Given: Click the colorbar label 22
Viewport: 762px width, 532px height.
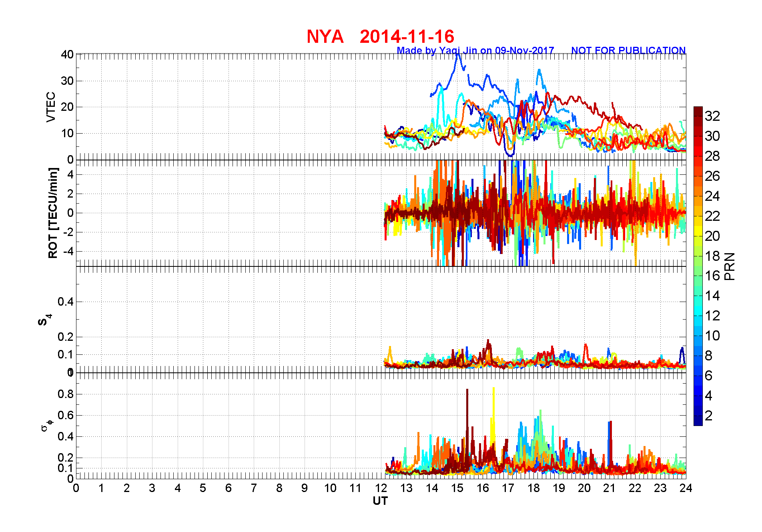Looking at the screenshot, I should pos(712,216).
